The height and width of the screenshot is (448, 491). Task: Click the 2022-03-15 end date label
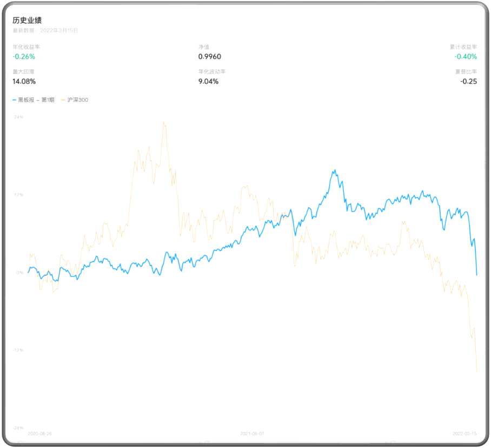click(x=465, y=434)
